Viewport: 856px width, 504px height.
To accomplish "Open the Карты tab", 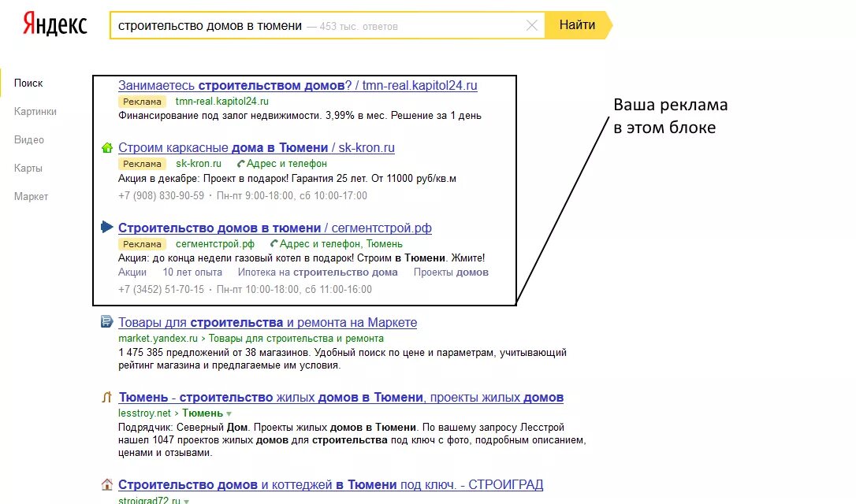I will 28,168.
